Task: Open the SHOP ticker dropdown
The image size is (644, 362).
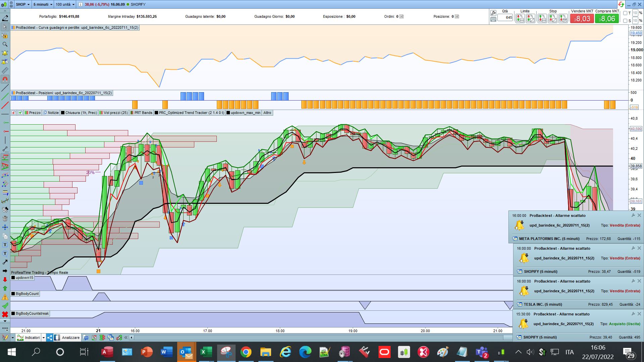Action: point(23,4)
